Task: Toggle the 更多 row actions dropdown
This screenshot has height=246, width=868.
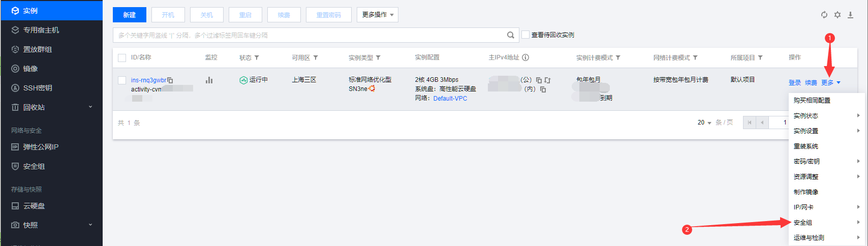Action: tap(831, 82)
